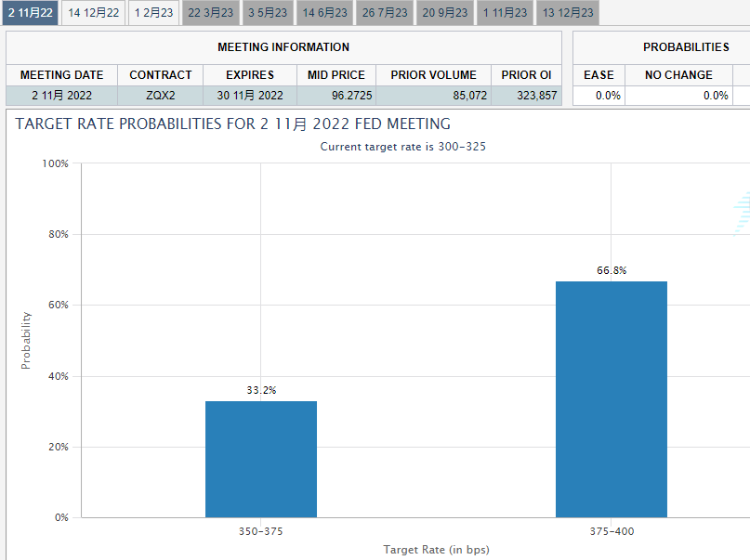This screenshot has height=560, width=750.
Task: Click the MID PRICE column header
Action: point(336,74)
